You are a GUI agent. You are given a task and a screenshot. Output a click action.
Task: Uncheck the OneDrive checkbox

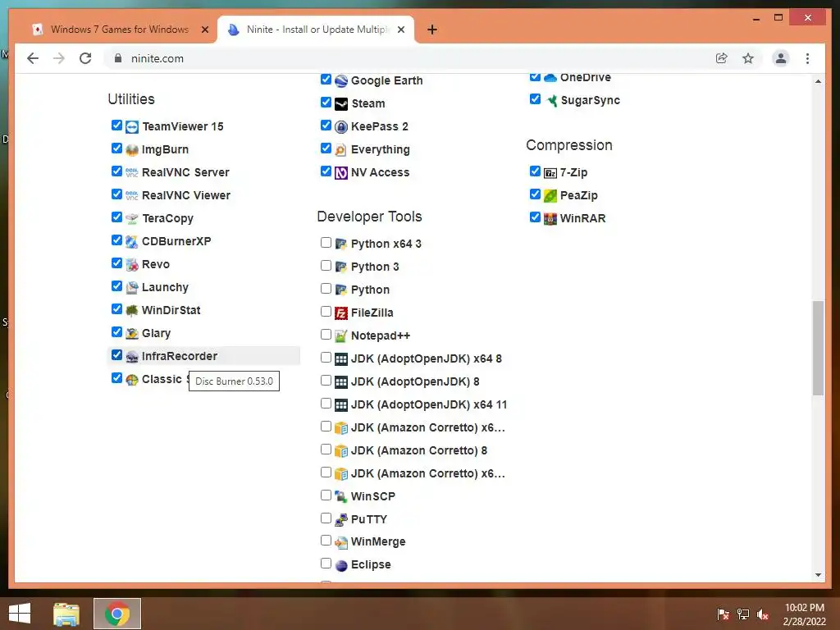point(535,76)
